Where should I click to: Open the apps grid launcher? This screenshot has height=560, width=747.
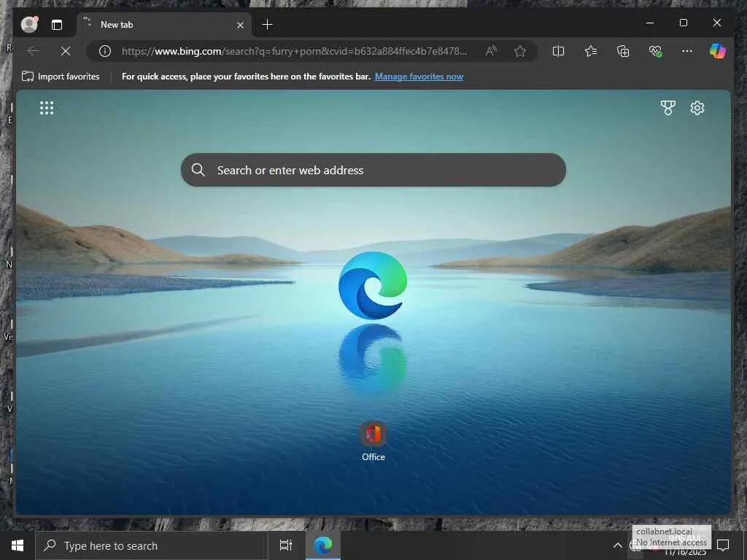(x=47, y=108)
